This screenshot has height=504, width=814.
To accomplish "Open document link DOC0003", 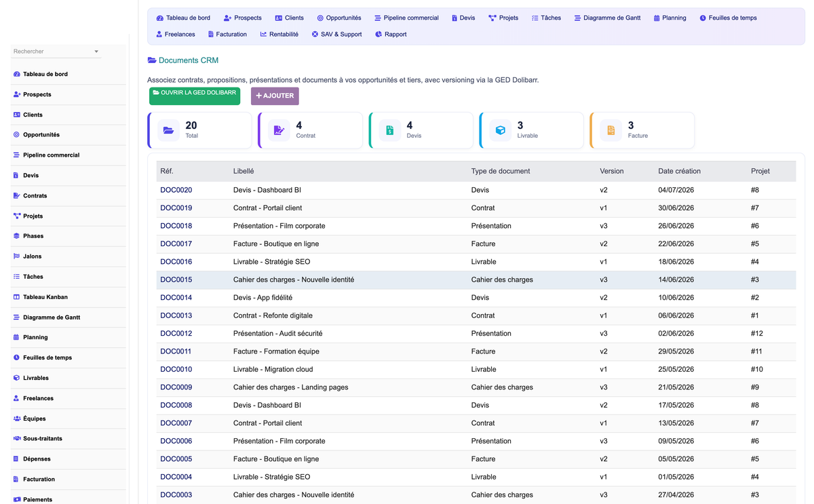I will click(176, 495).
